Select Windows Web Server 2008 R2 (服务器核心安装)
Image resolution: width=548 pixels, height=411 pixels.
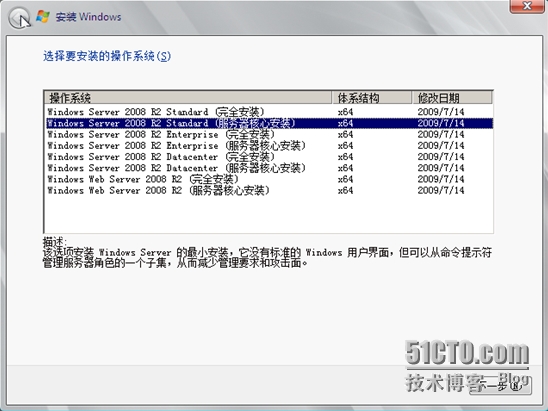click(x=269, y=190)
